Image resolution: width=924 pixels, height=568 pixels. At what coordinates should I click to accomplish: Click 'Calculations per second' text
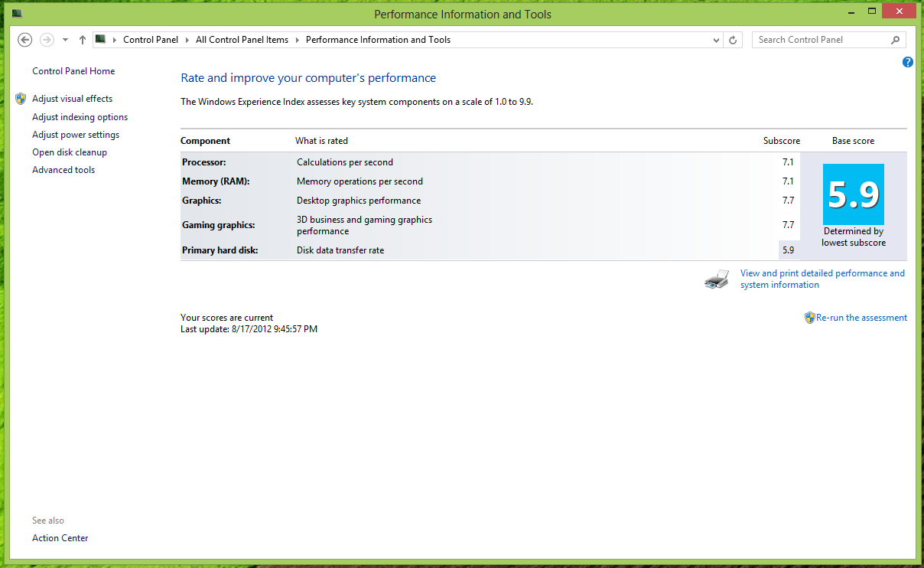[x=345, y=162]
